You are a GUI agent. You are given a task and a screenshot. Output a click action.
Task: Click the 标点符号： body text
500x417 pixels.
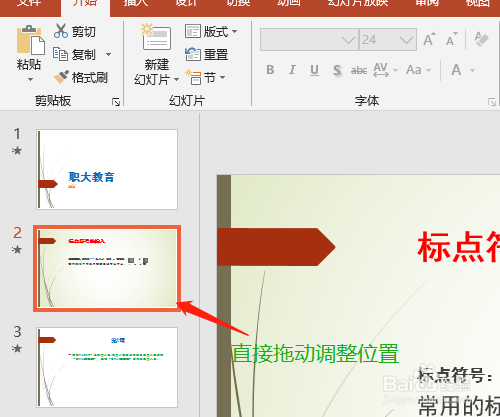click(x=455, y=375)
